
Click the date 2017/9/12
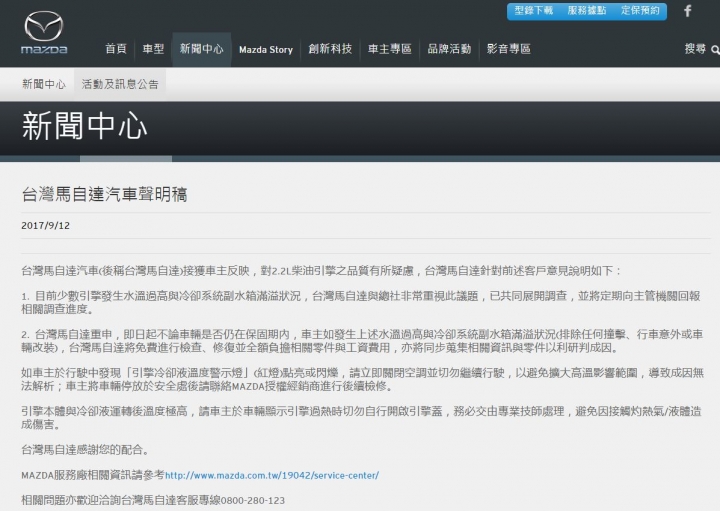[x=45, y=225]
